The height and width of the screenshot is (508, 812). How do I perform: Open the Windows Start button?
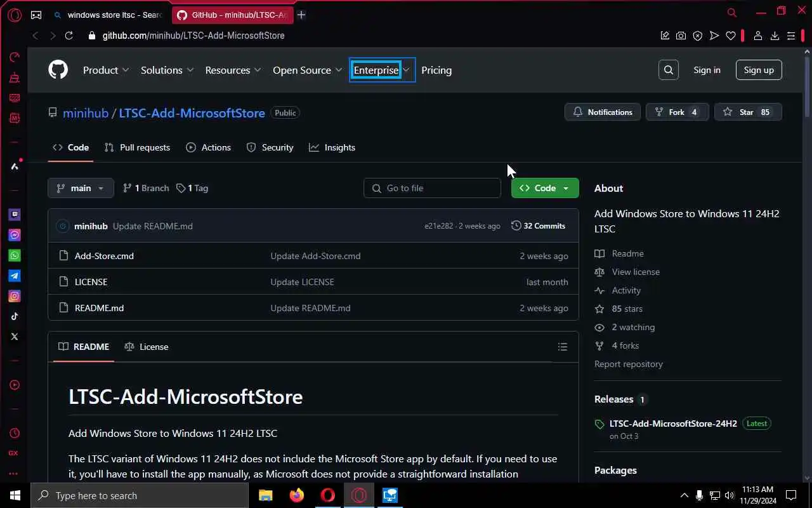tap(15, 495)
